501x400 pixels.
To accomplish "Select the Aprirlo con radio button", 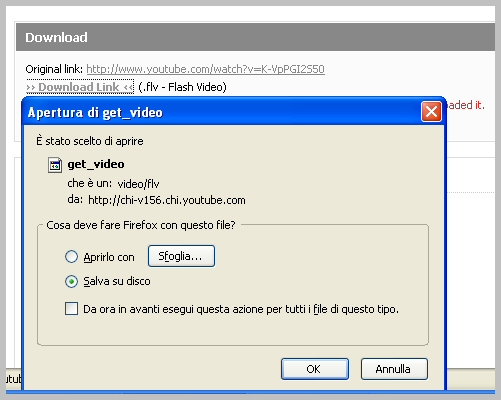I will tap(71, 257).
